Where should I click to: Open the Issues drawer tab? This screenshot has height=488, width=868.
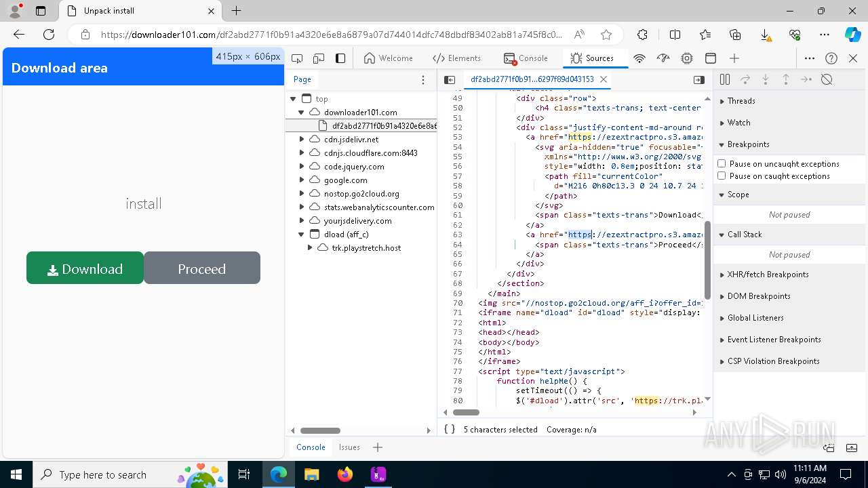[349, 447]
